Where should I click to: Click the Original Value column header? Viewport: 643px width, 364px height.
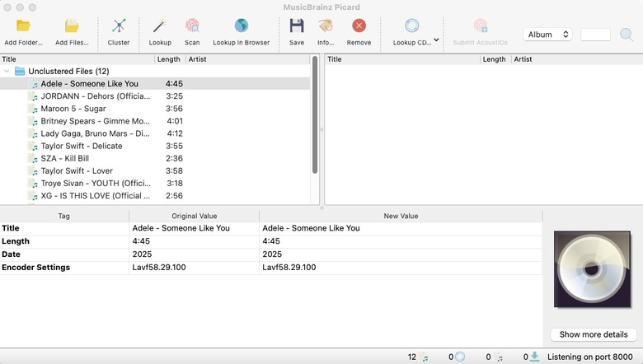[x=194, y=216]
